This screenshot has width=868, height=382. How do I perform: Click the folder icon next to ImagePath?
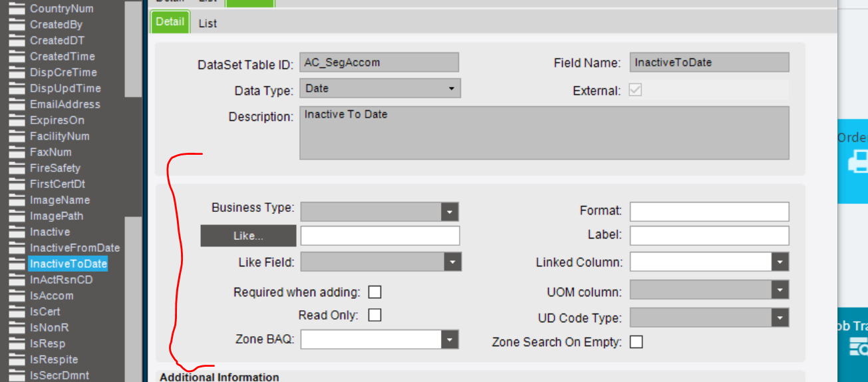coord(16,216)
